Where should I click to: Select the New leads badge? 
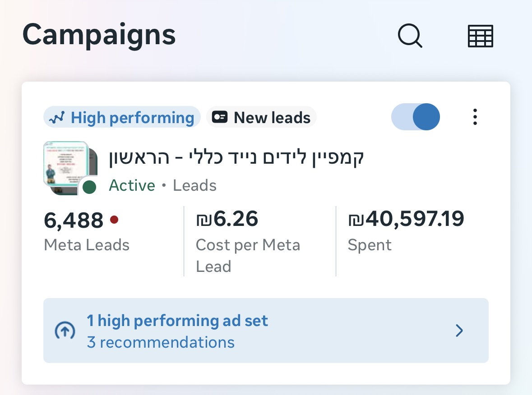[262, 118]
